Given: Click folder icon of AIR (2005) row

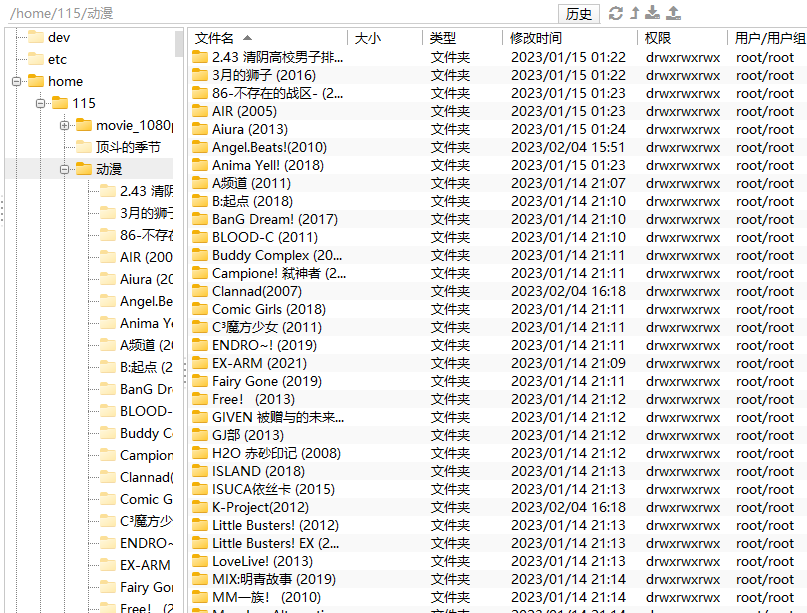Looking at the screenshot, I should point(200,112).
